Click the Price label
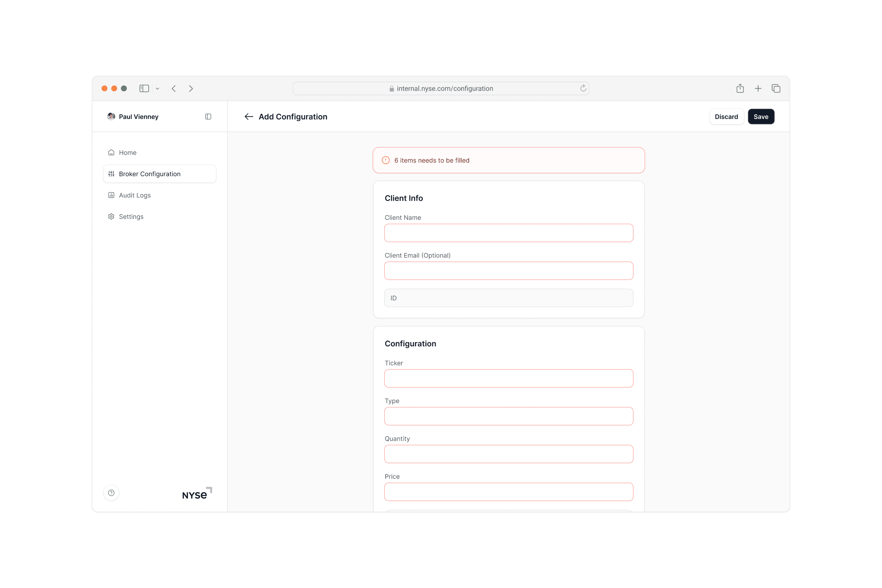Viewport: 882px width, 588px height. coord(392,476)
